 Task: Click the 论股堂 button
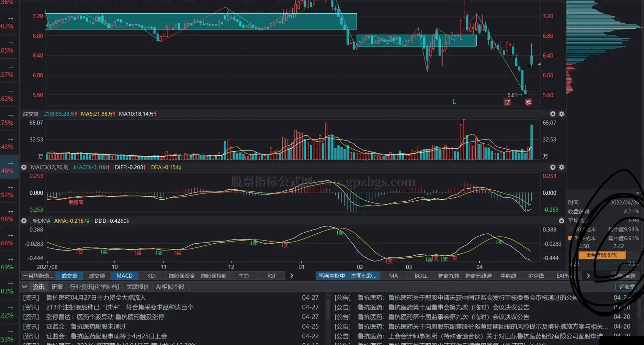point(627,287)
